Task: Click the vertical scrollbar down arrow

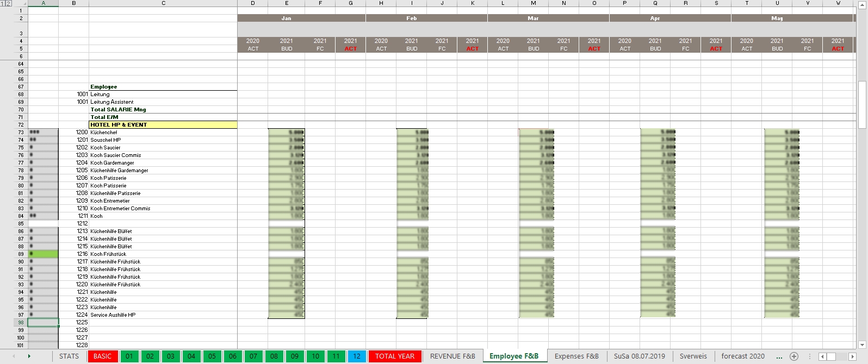Action: (x=861, y=344)
